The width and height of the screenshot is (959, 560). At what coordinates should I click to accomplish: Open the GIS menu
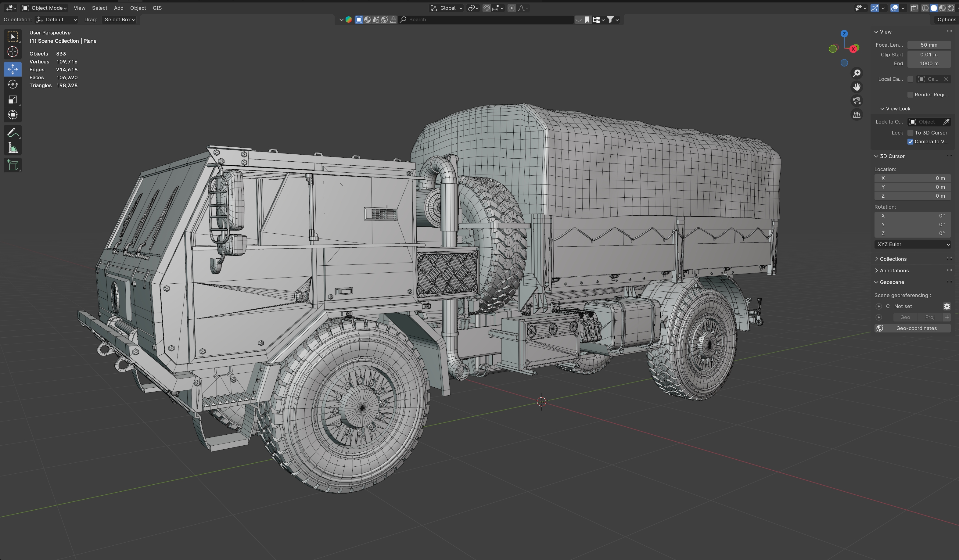[x=157, y=8]
